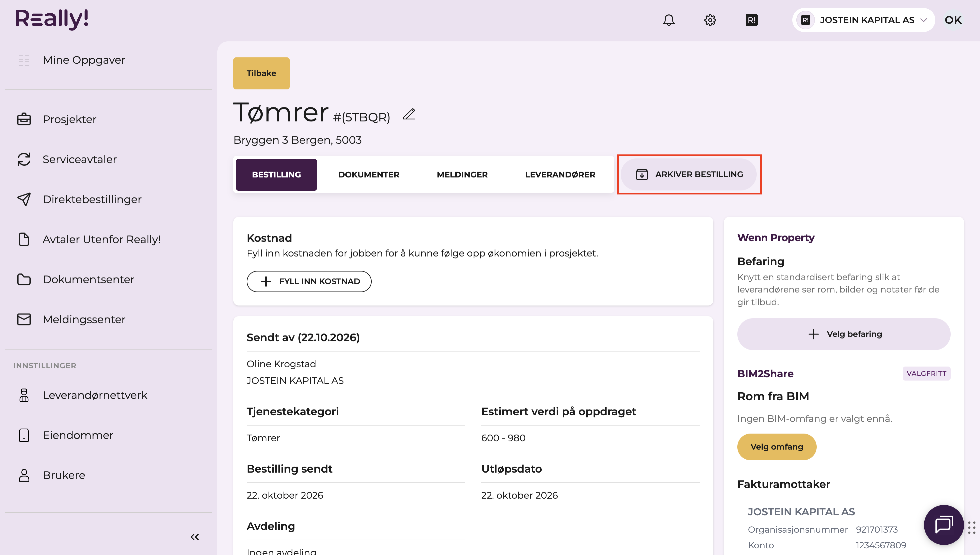Open the MELDINGER tab
Viewport: 980px width, 555px height.
462,174
